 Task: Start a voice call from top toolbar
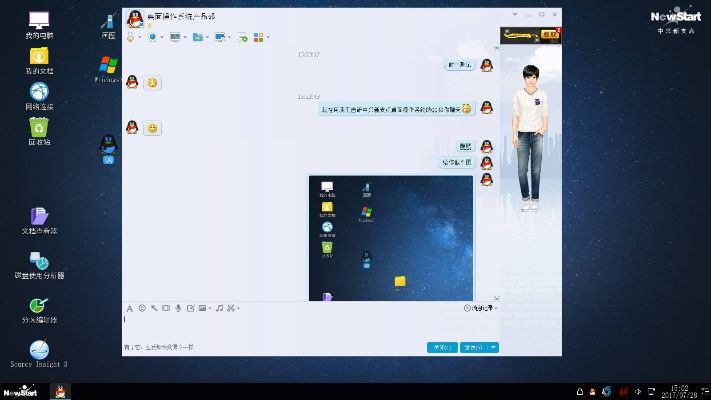(x=131, y=37)
